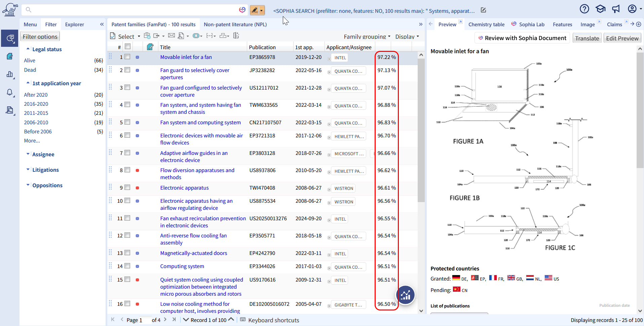Check the box for row 5 Fan system and computing system
This screenshot has height=326, width=644.
tap(127, 122)
